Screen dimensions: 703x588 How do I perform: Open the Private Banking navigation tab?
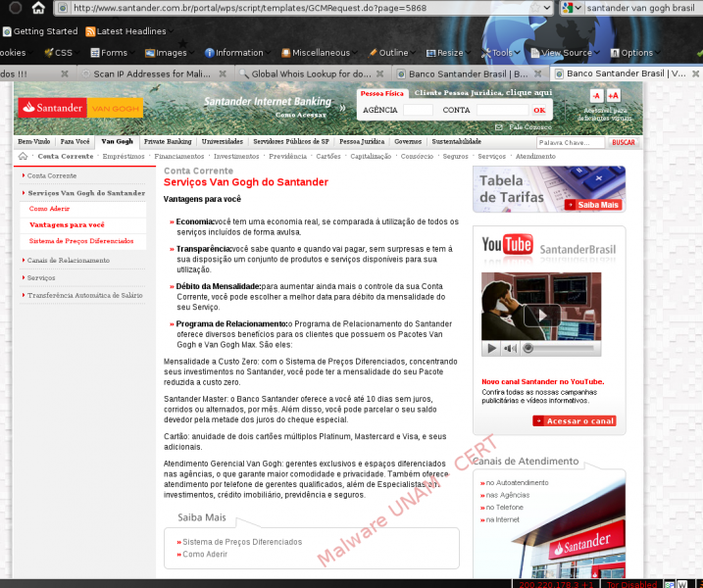pyautogui.click(x=168, y=141)
